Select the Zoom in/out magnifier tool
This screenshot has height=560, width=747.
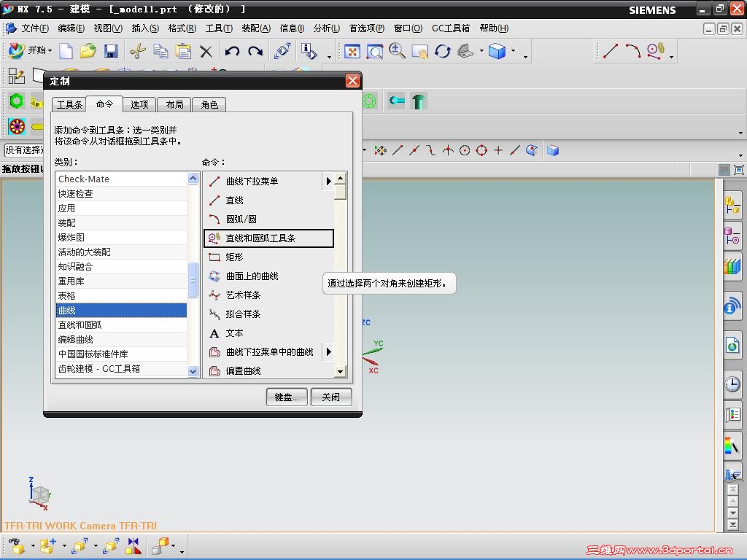click(x=397, y=51)
